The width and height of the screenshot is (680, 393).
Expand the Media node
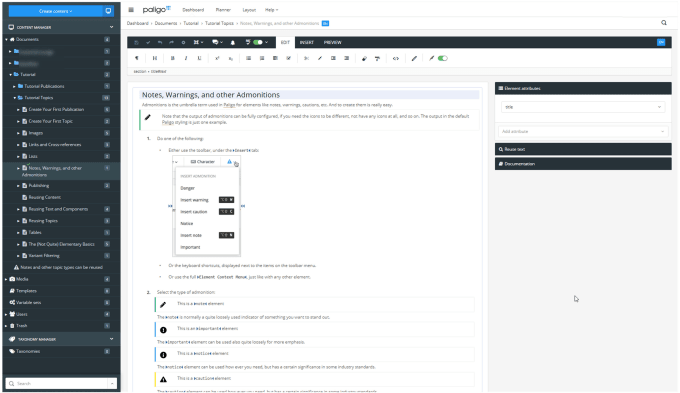(x=7, y=279)
